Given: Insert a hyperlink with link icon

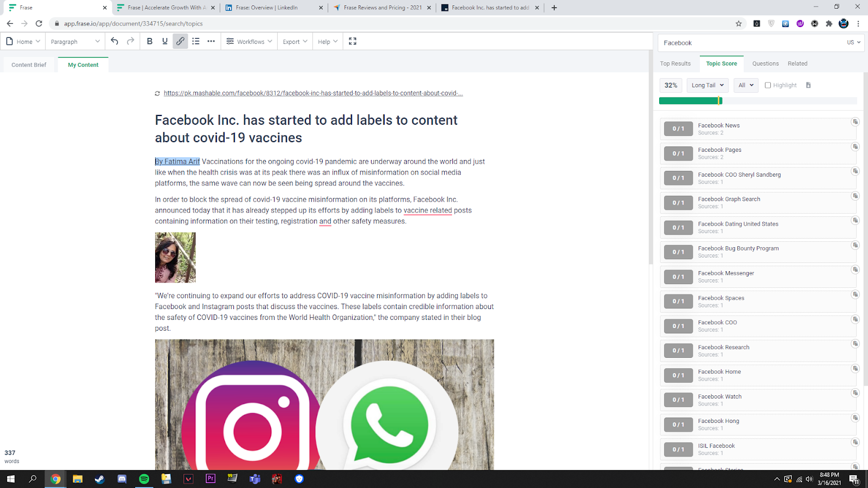Looking at the screenshot, I should click(180, 41).
